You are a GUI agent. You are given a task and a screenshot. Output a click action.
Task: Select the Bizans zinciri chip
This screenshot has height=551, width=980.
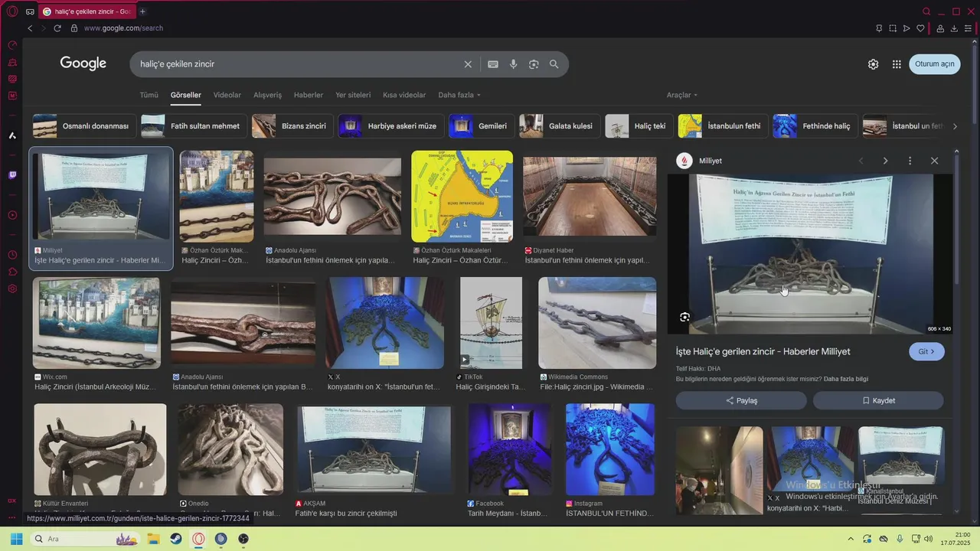click(292, 126)
